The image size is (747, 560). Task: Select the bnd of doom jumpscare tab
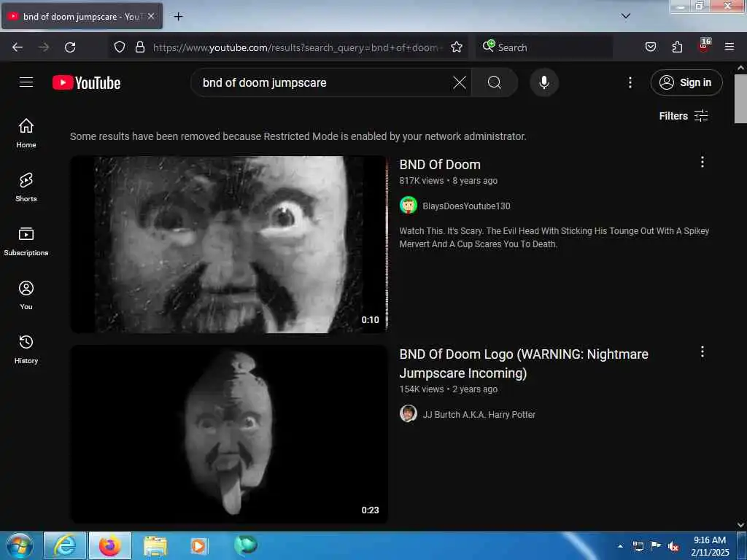(82, 16)
